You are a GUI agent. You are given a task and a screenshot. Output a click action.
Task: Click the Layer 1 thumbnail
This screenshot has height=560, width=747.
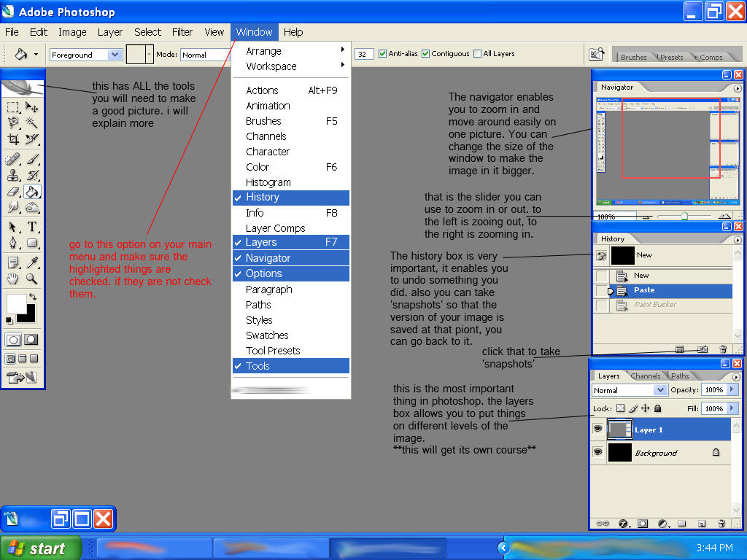coord(619,429)
